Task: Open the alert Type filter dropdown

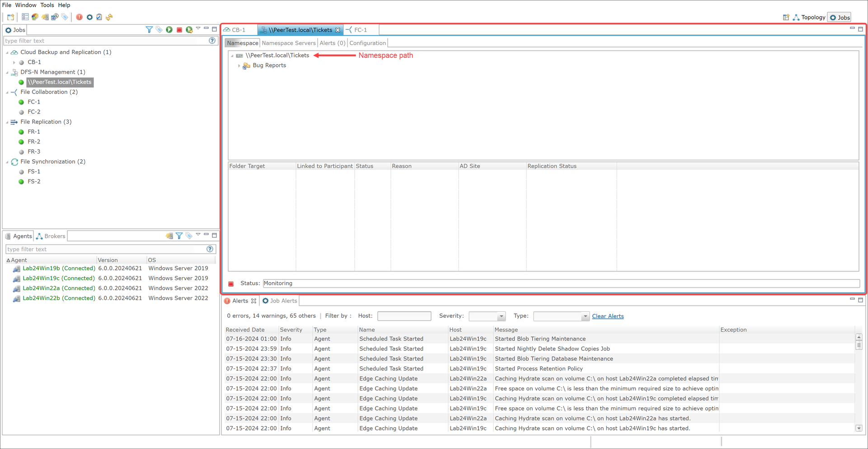Action: point(585,317)
